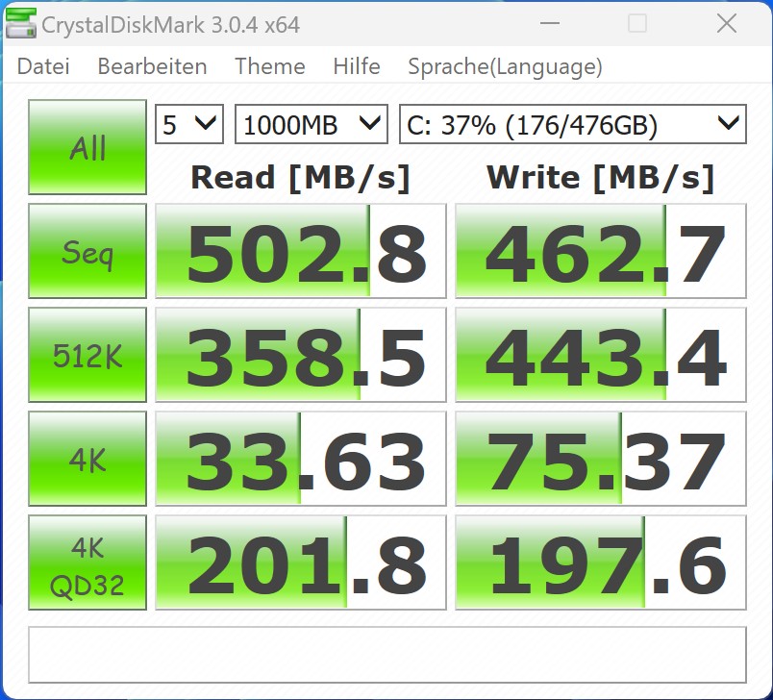Image resolution: width=773 pixels, height=700 pixels.
Task: Expand the test count dropdown showing 5
Action: pyautogui.click(x=189, y=124)
